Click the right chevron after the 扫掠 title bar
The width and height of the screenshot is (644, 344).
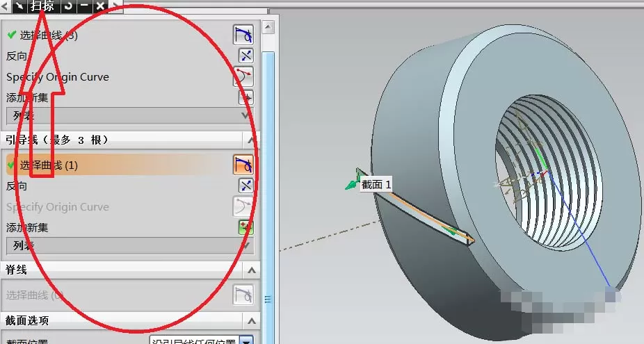(116, 6)
